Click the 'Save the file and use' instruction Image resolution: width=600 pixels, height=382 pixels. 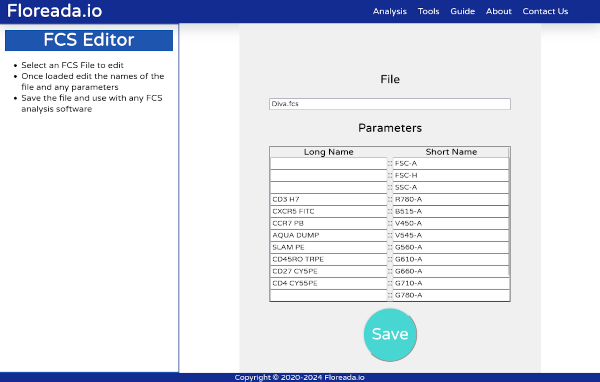coord(92,103)
